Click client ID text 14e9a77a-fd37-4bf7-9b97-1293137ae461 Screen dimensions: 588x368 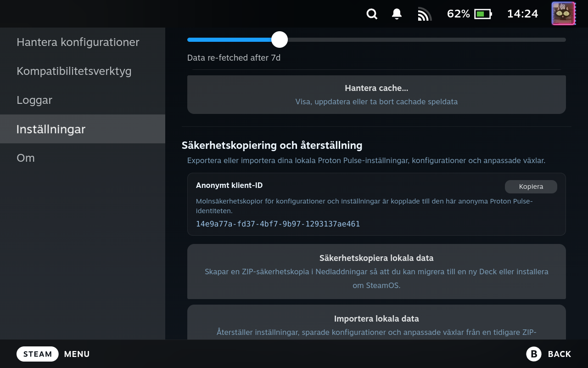(278, 224)
